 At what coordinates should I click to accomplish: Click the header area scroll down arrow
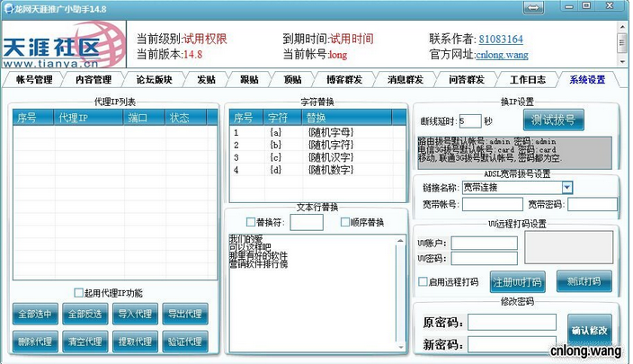tap(621, 62)
